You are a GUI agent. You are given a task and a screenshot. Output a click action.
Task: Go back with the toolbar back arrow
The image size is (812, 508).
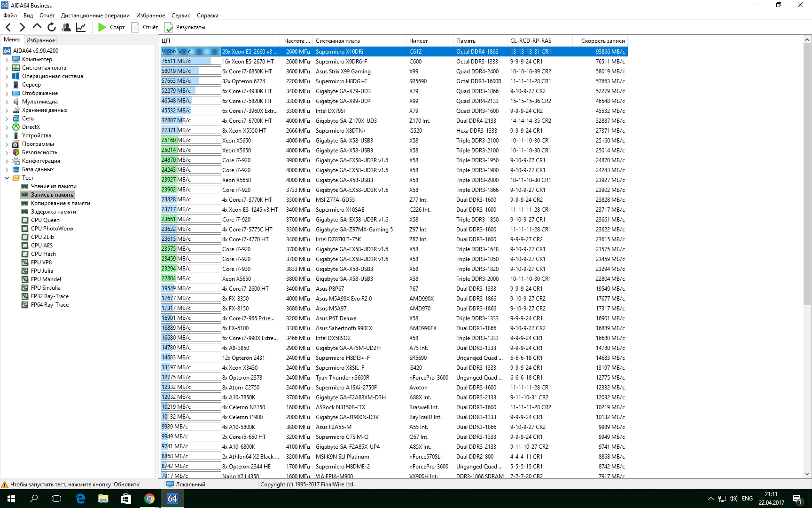(x=8, y=27)
